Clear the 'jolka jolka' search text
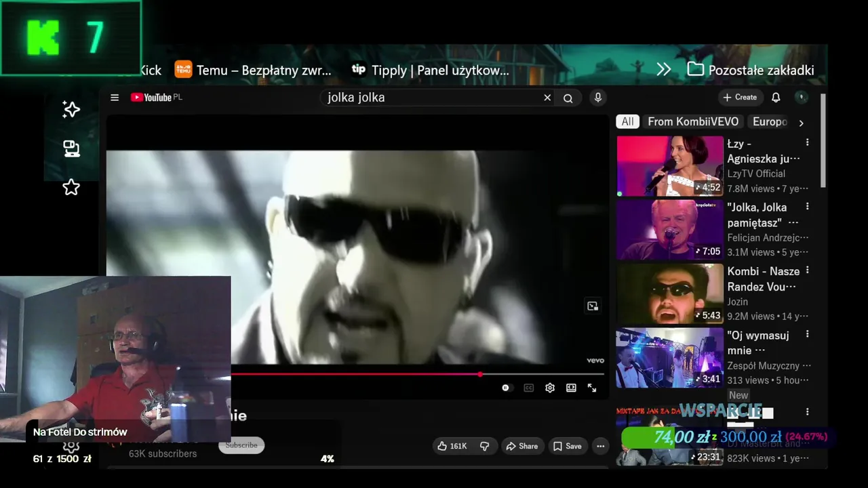 pos(547,98)
